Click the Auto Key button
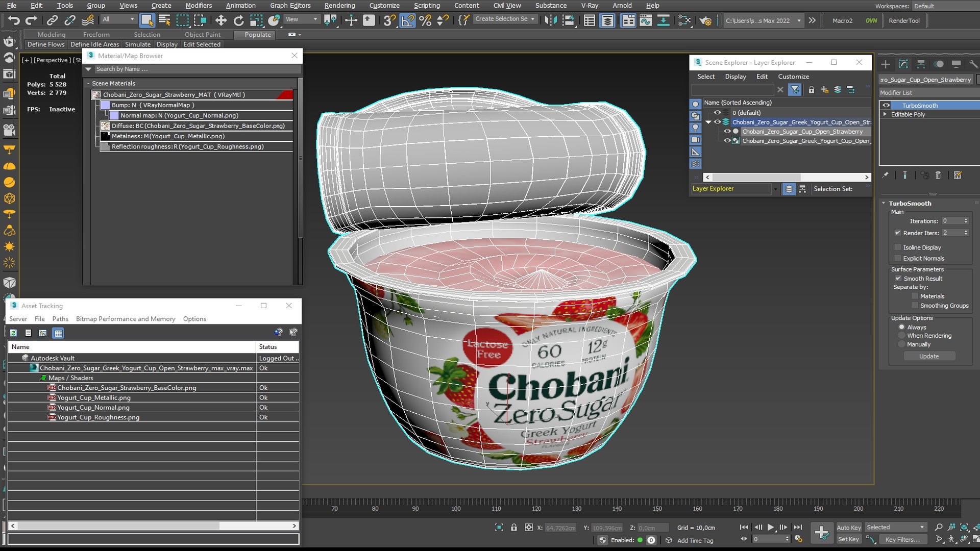This screenshot has height=551, width=980. (848, 528)
